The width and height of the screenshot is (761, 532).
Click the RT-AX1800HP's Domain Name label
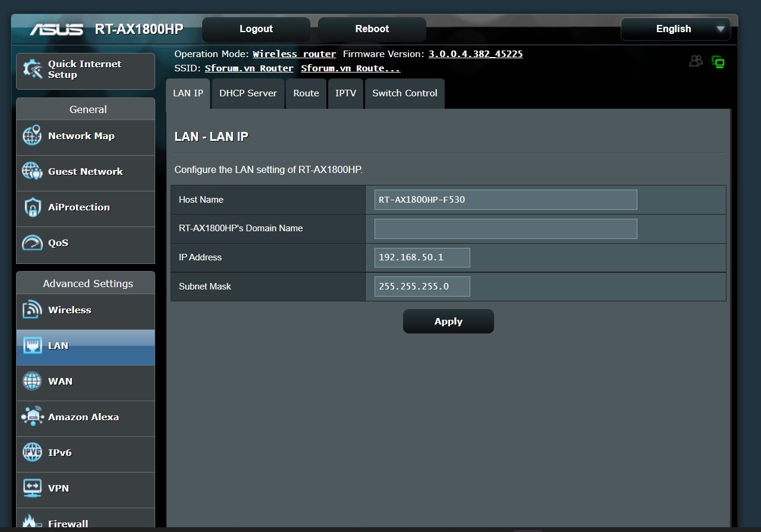[x=241, y=228]
